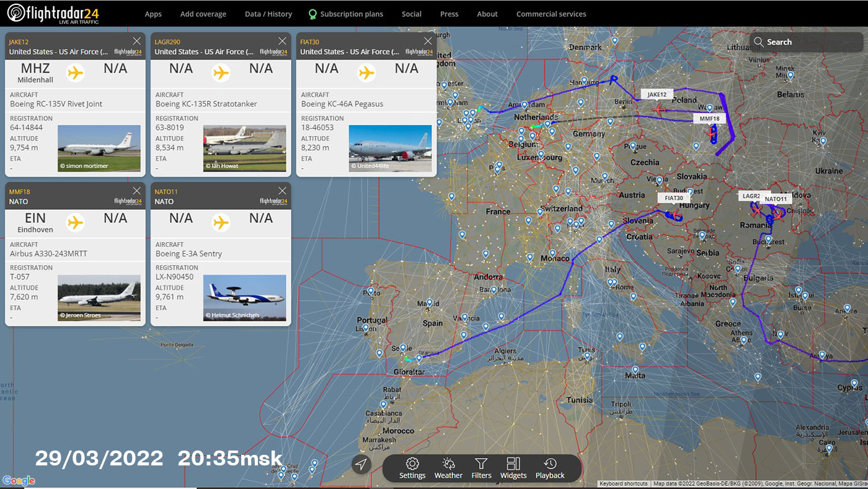This screenshot has width=868, height=489.
Task: Click the FIAT30 red aircraft icon over Hungary
Action: pos(675,216)
